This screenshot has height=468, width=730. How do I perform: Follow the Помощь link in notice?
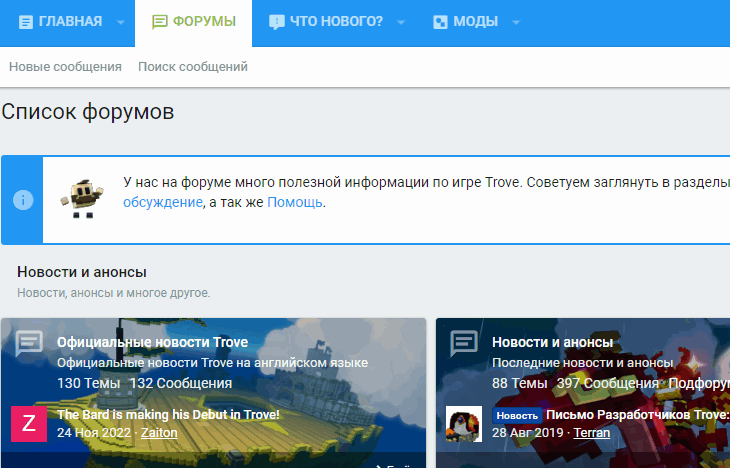pos(295,203)
